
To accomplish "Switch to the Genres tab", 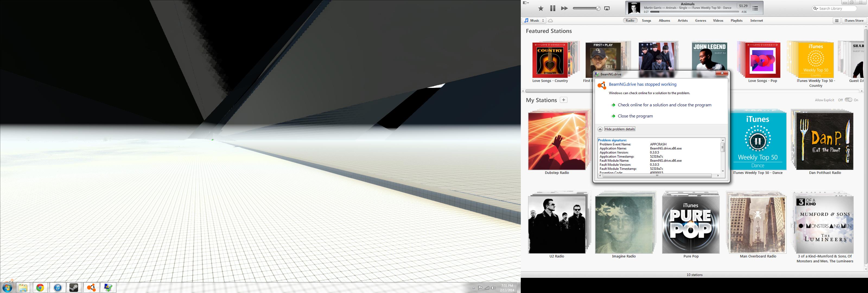I will [x=701, y=21].
